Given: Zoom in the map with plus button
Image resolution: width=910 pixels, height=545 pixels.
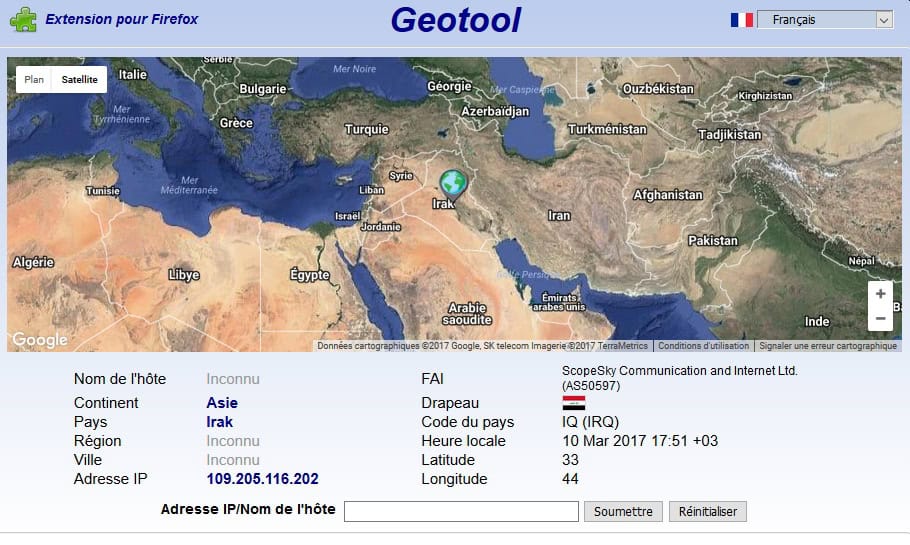Looking at the screenshot, I should (x=880, y=294).
